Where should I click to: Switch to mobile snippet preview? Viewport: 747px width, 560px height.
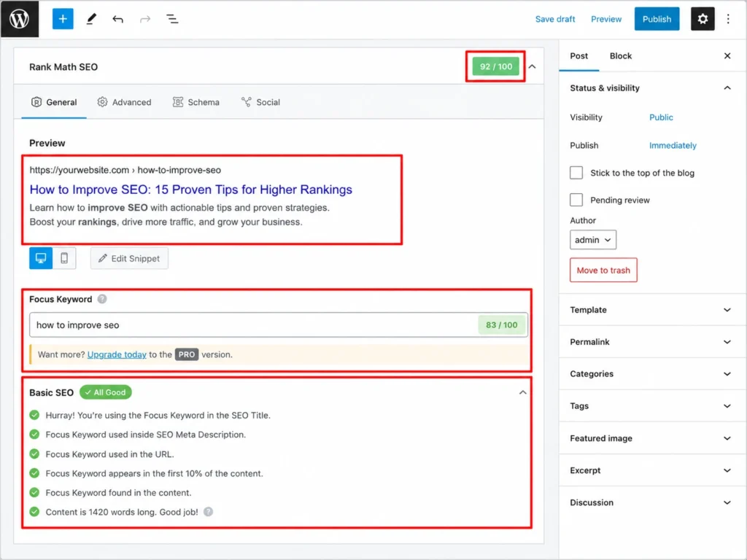point(64,258)
